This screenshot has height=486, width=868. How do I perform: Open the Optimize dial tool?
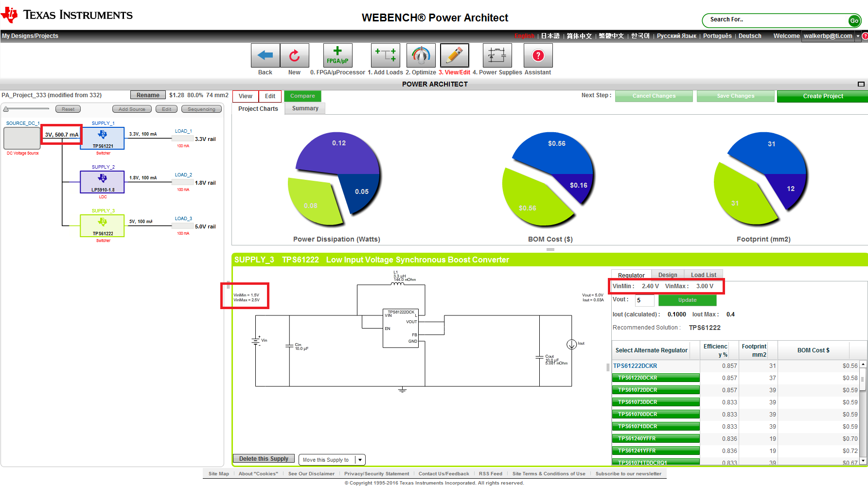tap(420, 55)
